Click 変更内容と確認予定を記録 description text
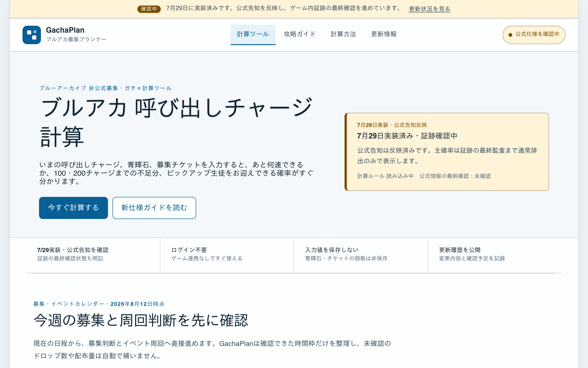Viewport: 588px width, 368px height. (x=472, y=259)
